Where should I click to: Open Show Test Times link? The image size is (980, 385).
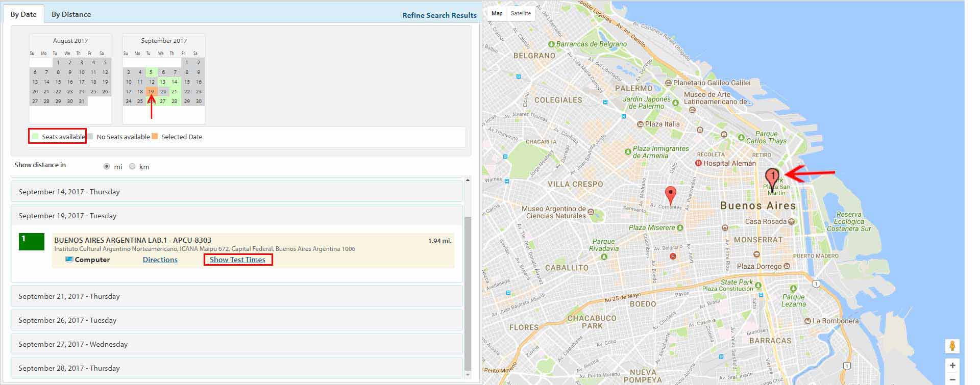tap(237, 260)
